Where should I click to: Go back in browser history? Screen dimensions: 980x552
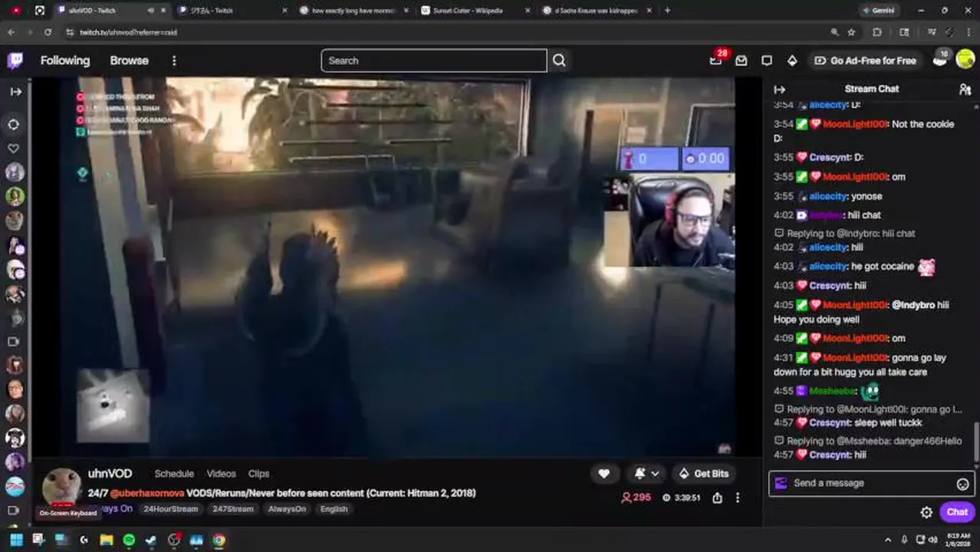11,32
